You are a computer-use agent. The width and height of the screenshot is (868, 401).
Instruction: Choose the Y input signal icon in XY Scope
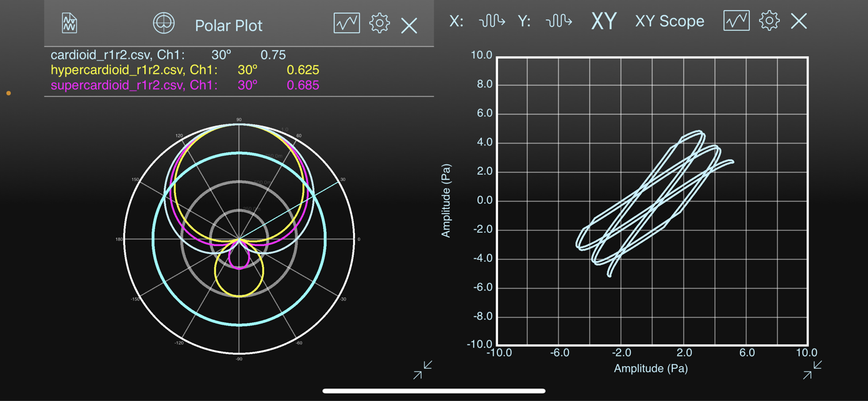(559, 21)
